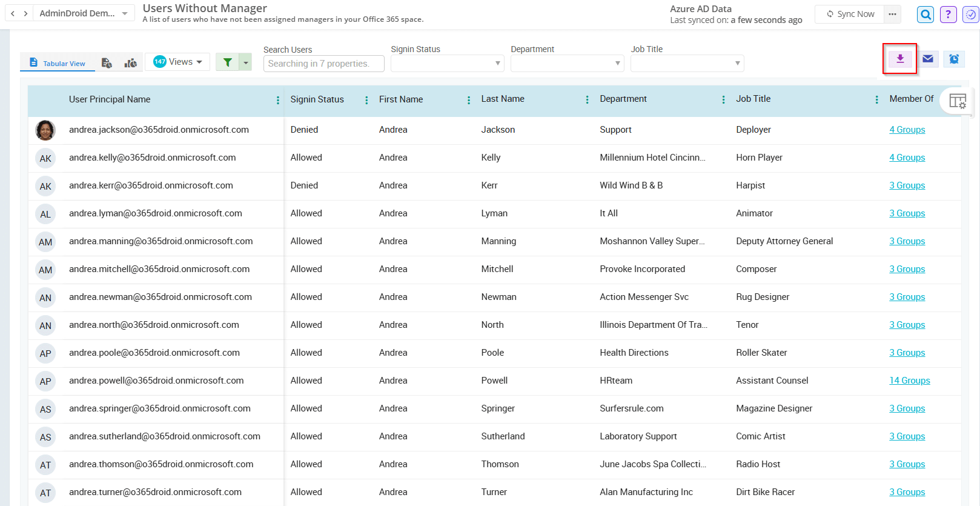Click the Magazine Designer job title cell

click(x=774, y=408)
